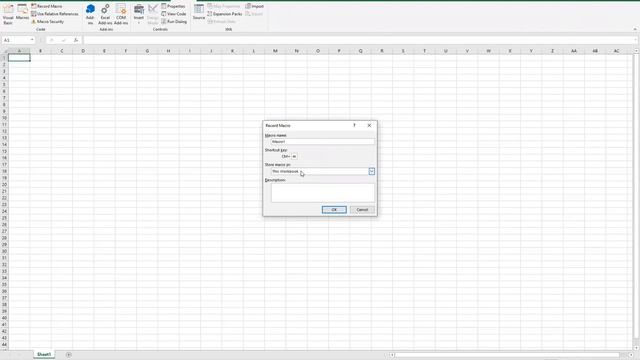Click the vertical scrollbar up arrow
The height and width of the screenshot is (360, 640).
[x=636, y=51]
